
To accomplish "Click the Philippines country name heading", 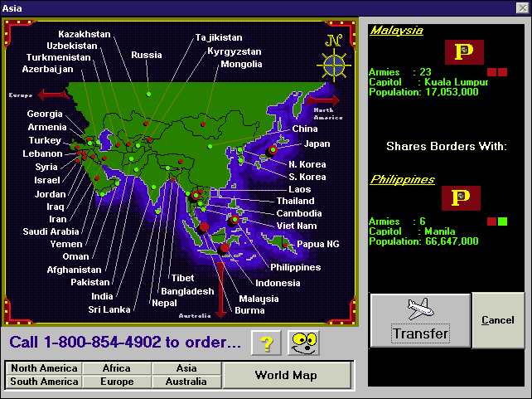I will pyautogui.click(x=402, y=179).
